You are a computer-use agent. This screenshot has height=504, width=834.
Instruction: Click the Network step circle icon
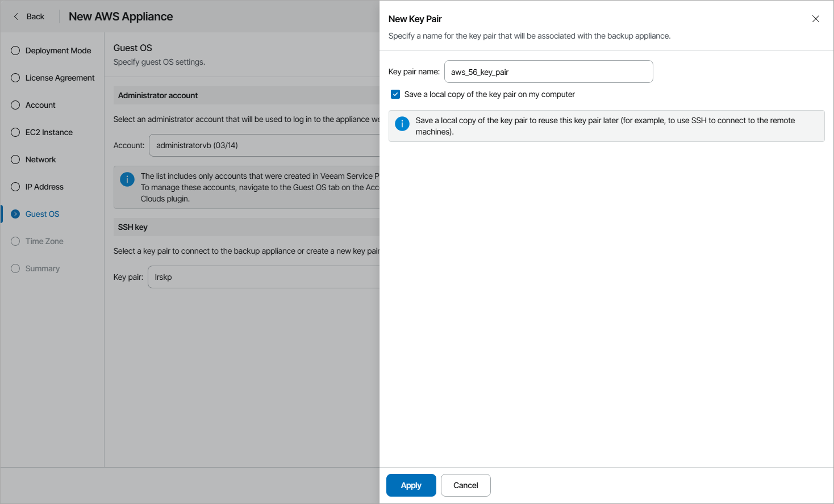point(15,159)
